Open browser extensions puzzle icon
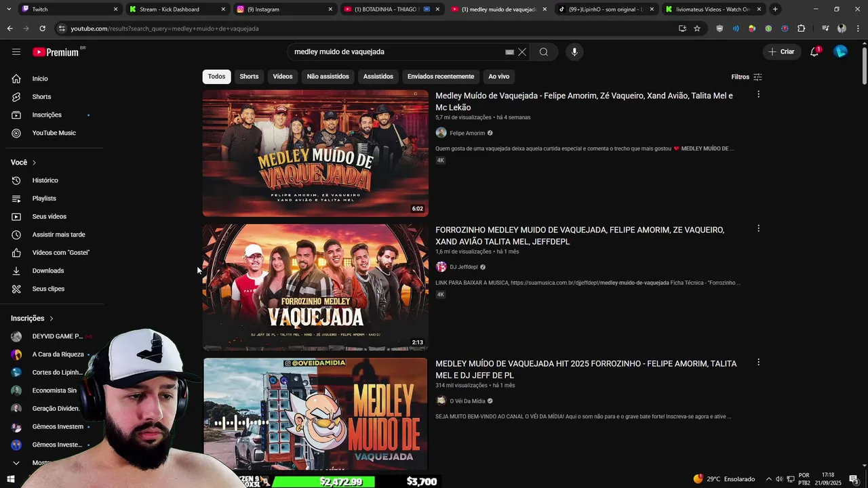This screenshot has height=488, width=868. (x=802, y=28)
